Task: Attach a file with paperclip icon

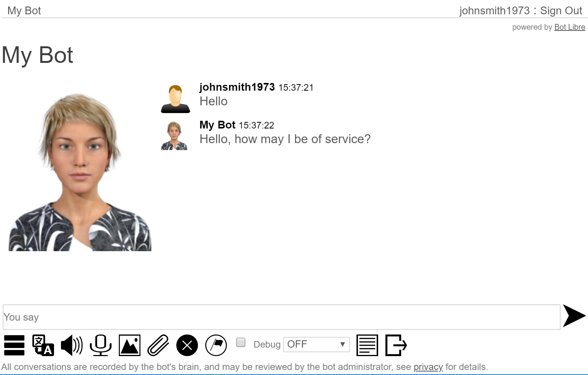Action: click(158, 345)
